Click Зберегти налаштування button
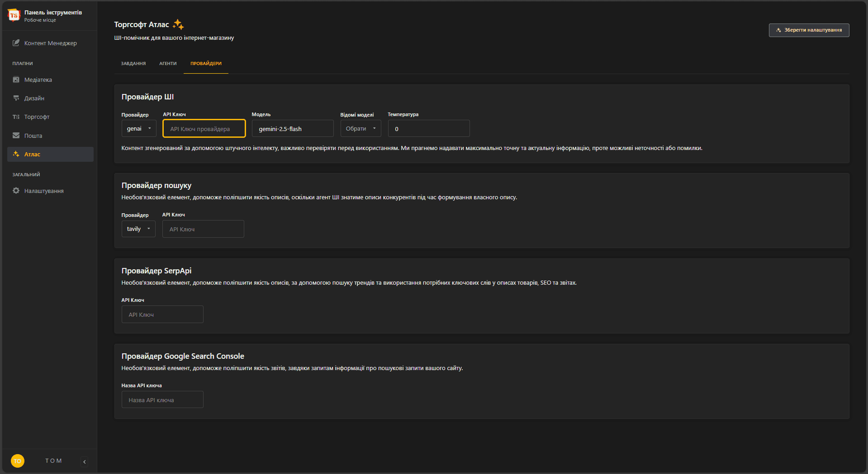This screenshot has height=474, width=868. (809, 30)
